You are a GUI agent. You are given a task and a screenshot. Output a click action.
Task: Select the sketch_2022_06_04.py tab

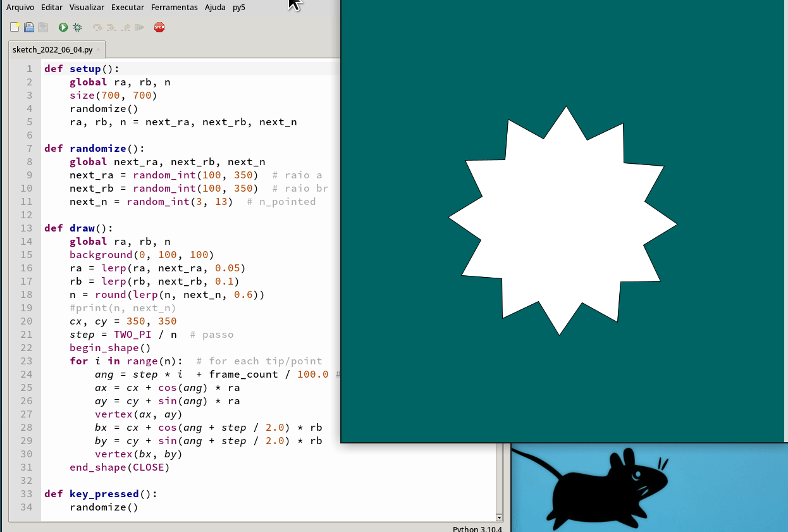(x=52, y=49)
